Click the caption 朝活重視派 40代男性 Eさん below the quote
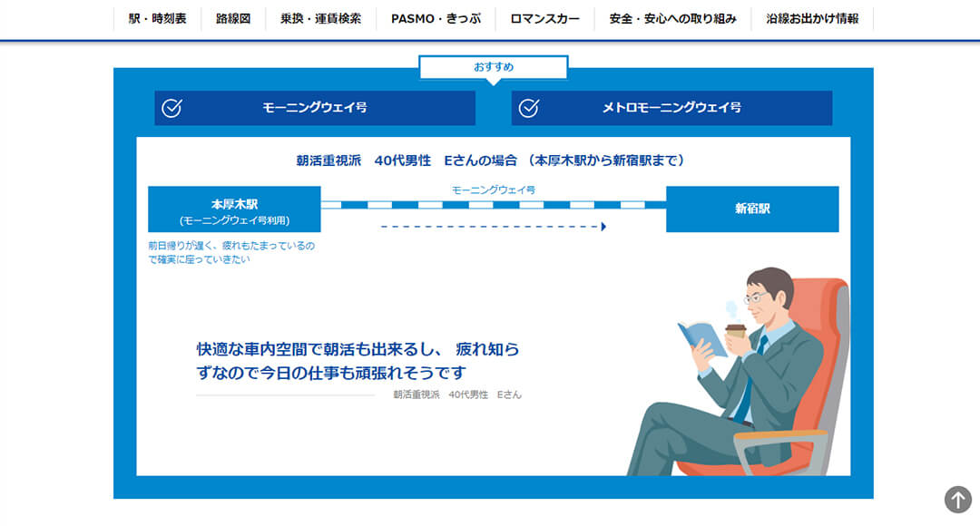 tap(456, 394)
